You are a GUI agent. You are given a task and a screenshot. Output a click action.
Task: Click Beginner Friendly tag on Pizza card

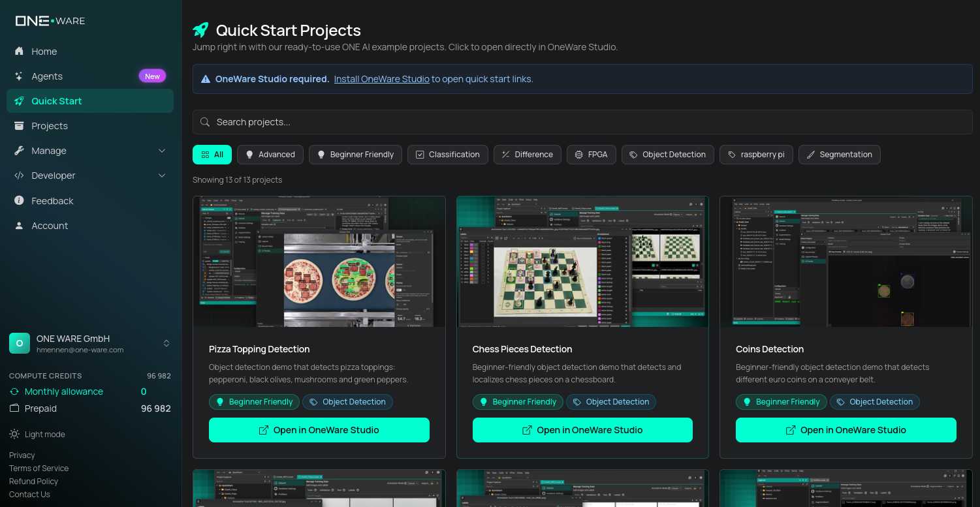coord(255,402)
